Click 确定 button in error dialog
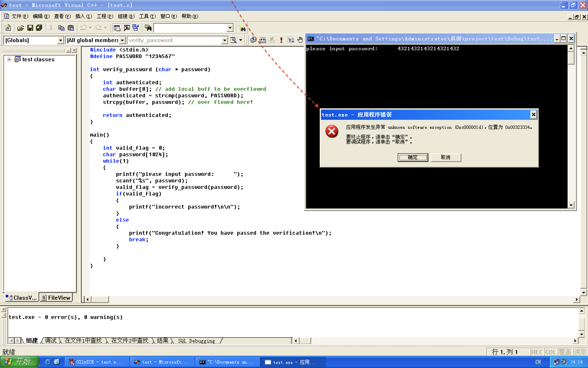The image size is (588, 368). point(413,157)
